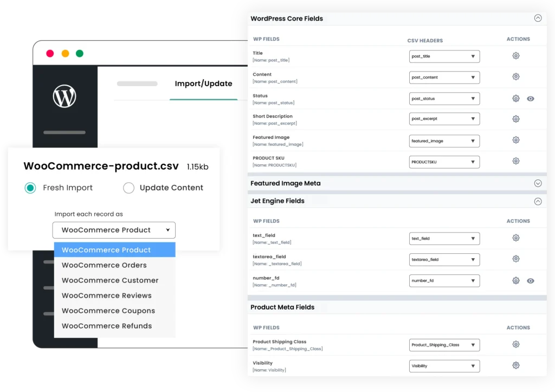The width and height of the screenshot is (555, 392).
Task: Collapse the WordPress Core Fields section
Action: tap(538, 18)
